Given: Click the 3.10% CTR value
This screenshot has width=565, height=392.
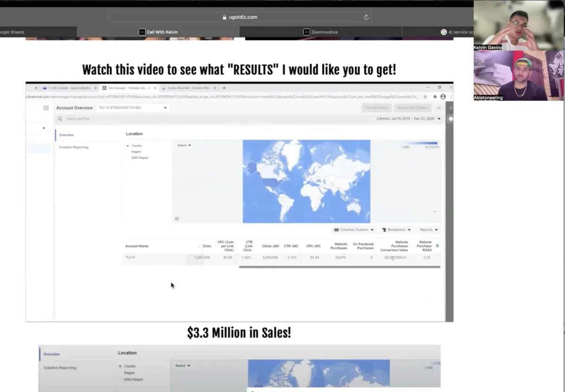Looking at the screenshot, I should (292, 257).
